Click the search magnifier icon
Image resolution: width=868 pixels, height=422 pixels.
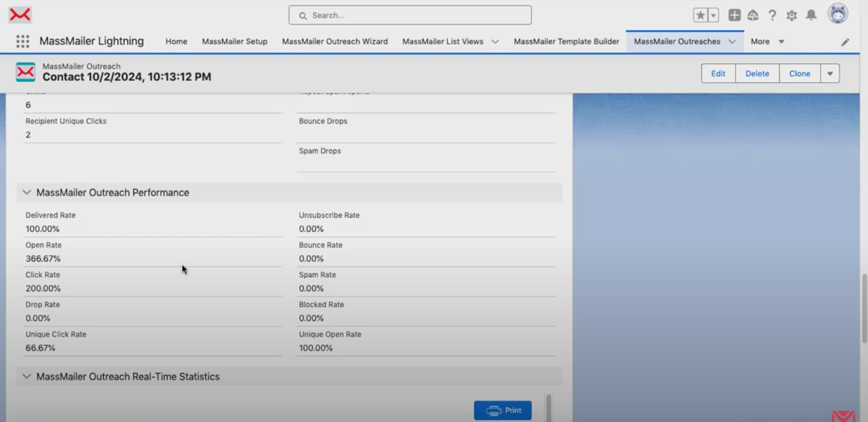pyautogui.click(x=303, y=15)
